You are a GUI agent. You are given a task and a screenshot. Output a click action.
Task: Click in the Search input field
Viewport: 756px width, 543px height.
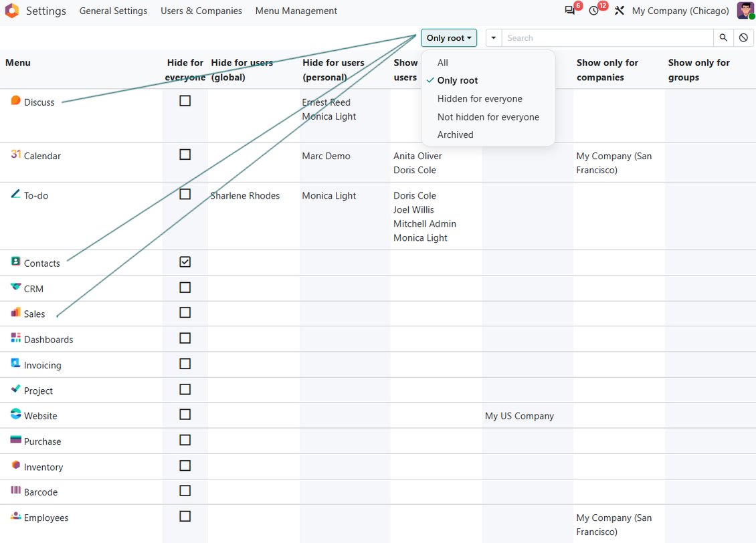pyautogui.click(x=607, y=37)
